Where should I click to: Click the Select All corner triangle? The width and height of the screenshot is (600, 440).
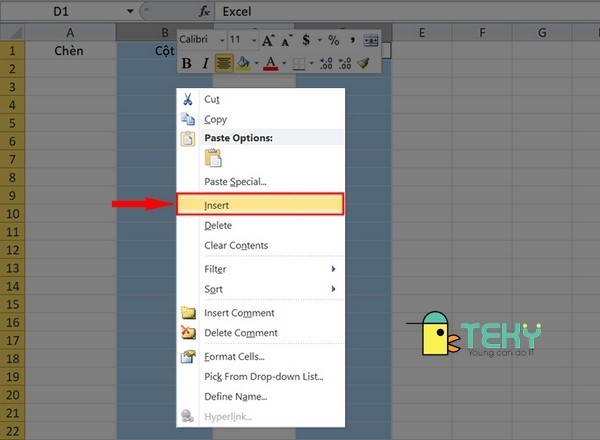click(x=12, y=32)
